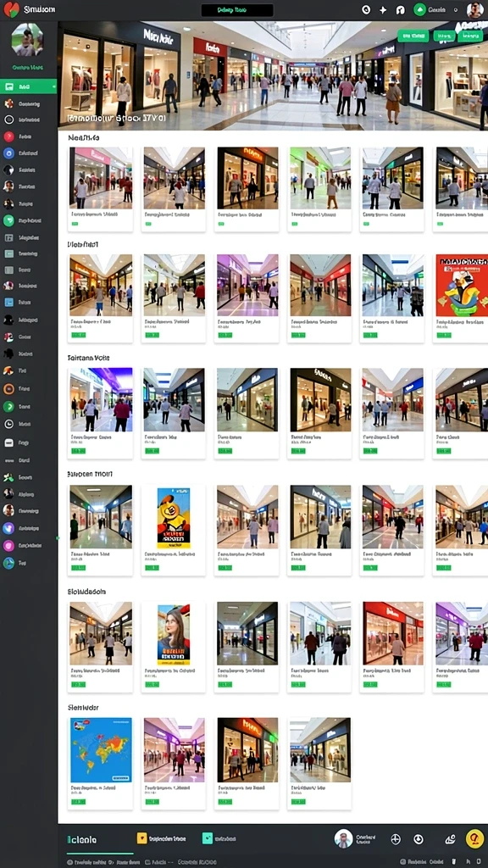Open the woman portrait poster thumbnail
Screen dimensions: 488x868
(174, 634)
